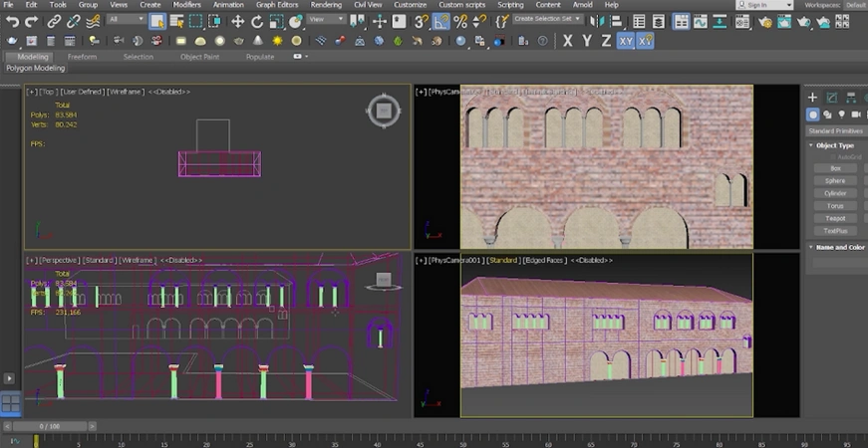Click the 0 / 100 time slider
This screenshot has height=448, width=868.
click(x=50, y=426)
